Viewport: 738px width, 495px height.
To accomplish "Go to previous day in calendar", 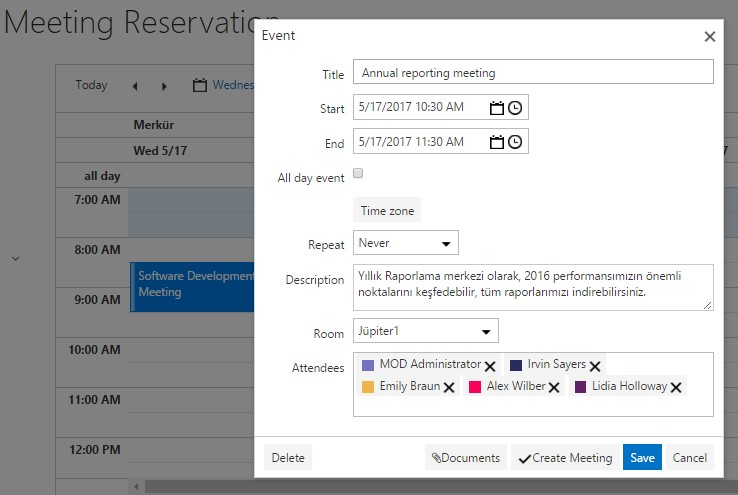I will coord(135,86).
